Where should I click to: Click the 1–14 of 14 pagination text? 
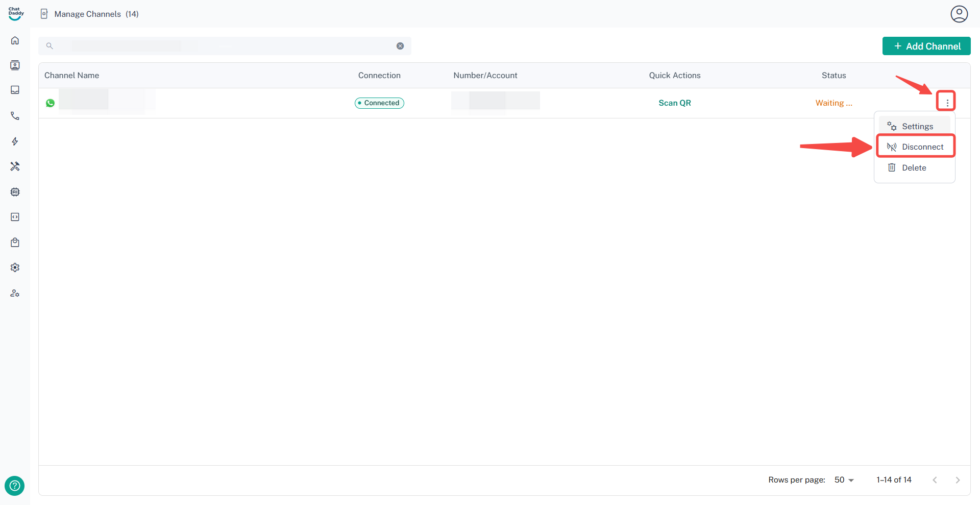tap(894, 480)
